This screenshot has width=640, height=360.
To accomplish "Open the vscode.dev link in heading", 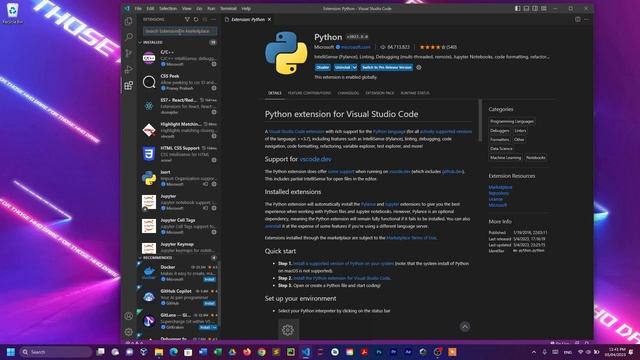I will 316,159.
